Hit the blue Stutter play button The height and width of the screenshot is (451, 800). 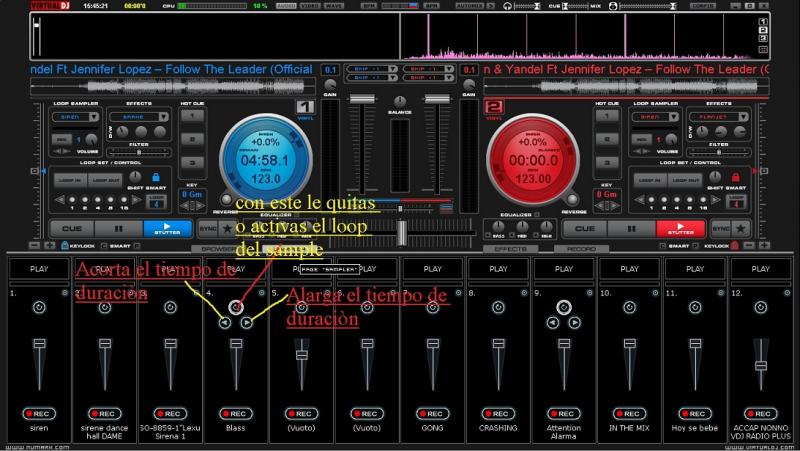(x=167, y=229)
